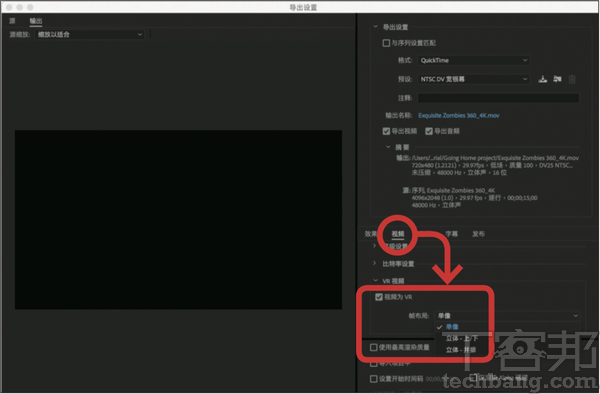Toggle the 视频为 VR checkbox
This screenshot has height=394, width=600.
pos(379,297)
